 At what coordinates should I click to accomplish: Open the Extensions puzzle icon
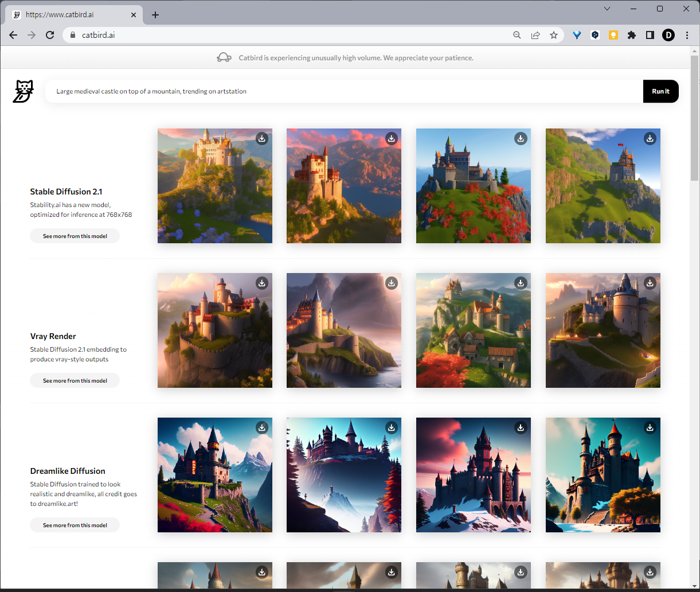[632, 35]
